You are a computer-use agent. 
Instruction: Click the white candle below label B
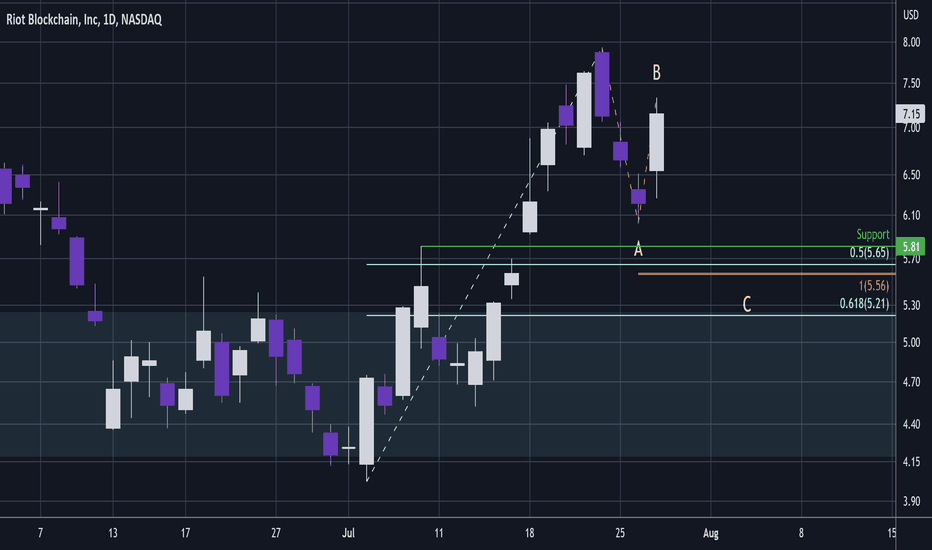[656, 142]
